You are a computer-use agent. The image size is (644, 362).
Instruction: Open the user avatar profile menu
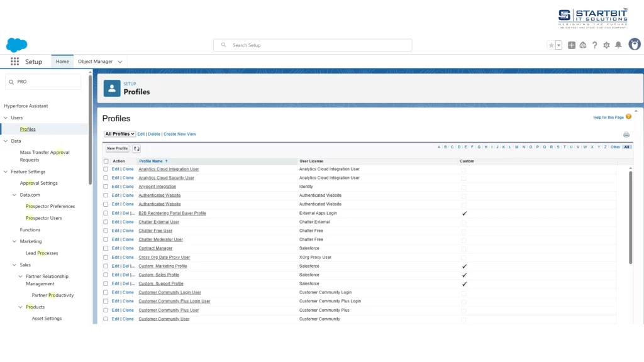click(635, 45)
